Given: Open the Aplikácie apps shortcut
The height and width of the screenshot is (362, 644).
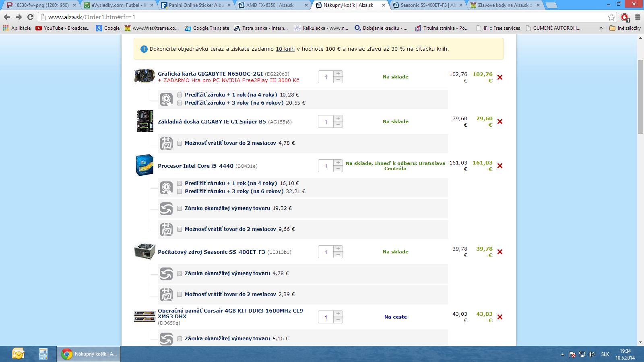Looking at the screenshot, I should tap(17, 28).
